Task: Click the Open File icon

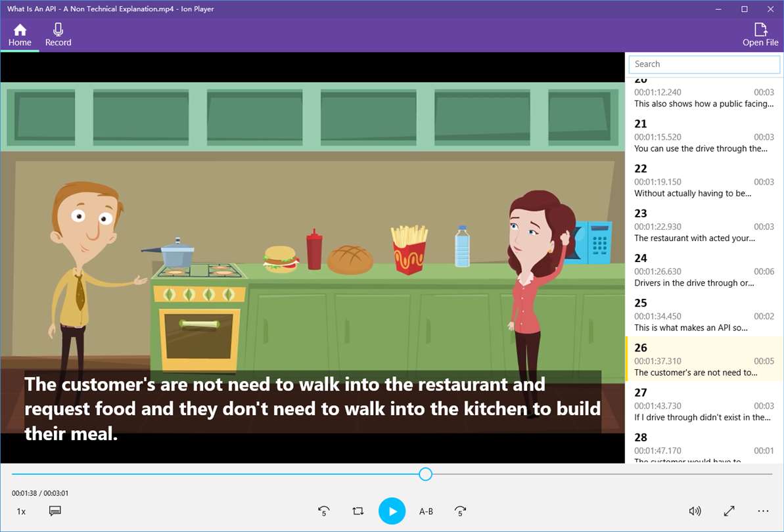Action: tap(760, 30)
